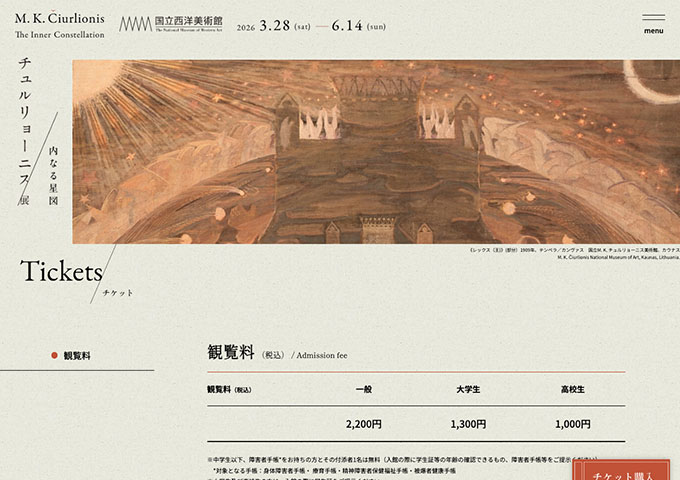Click the M. K. Čiurlionis title logo
This screenshot has height=480, width=680.
point(60,26)
